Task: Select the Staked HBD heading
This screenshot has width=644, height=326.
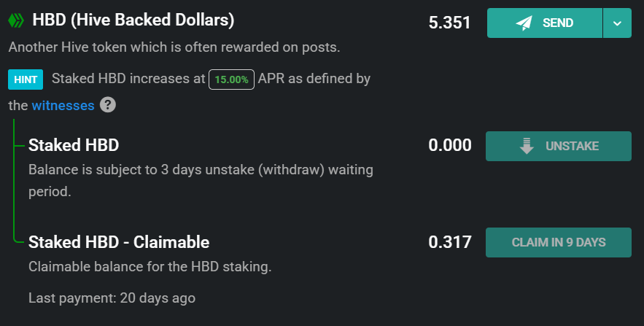Action: click(x=74, y=145)
